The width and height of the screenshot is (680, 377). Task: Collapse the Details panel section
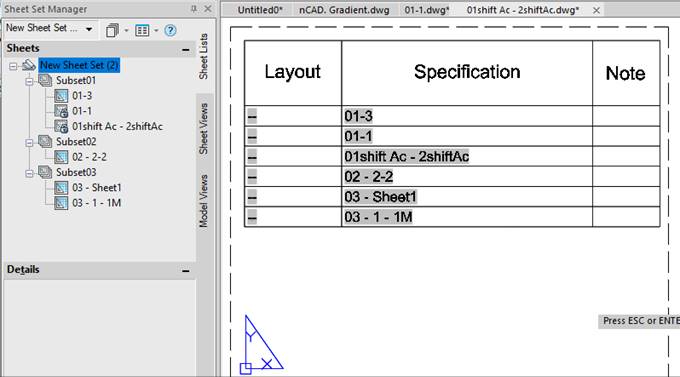[x=186, y=271]
